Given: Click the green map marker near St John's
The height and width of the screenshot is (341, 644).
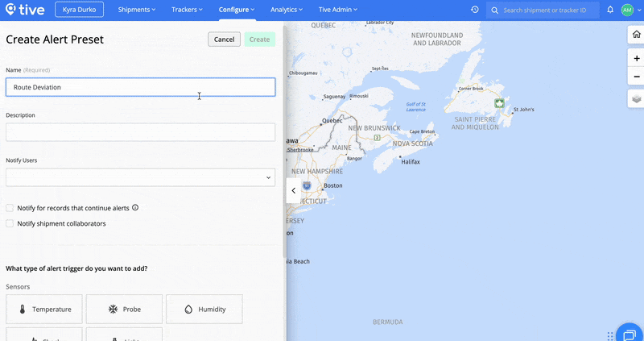Looking at the screenshot, I should pos(499,103).
